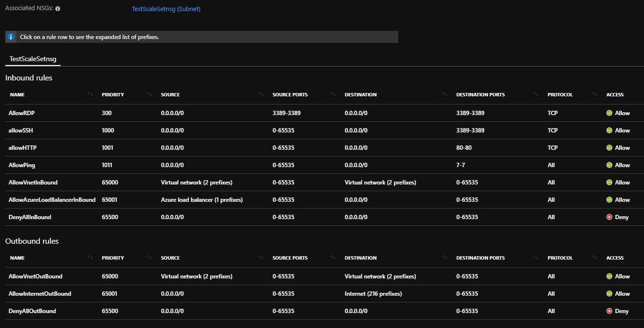Screen dimensions: 644x328
Task: Select the DenyAllOutBound outbound rule
Action: click(32, 311)
